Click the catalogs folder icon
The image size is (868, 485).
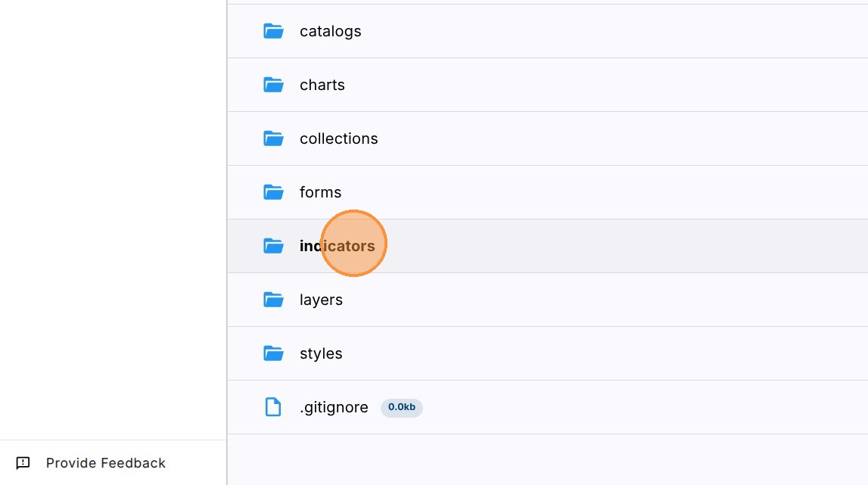(273, 31)
